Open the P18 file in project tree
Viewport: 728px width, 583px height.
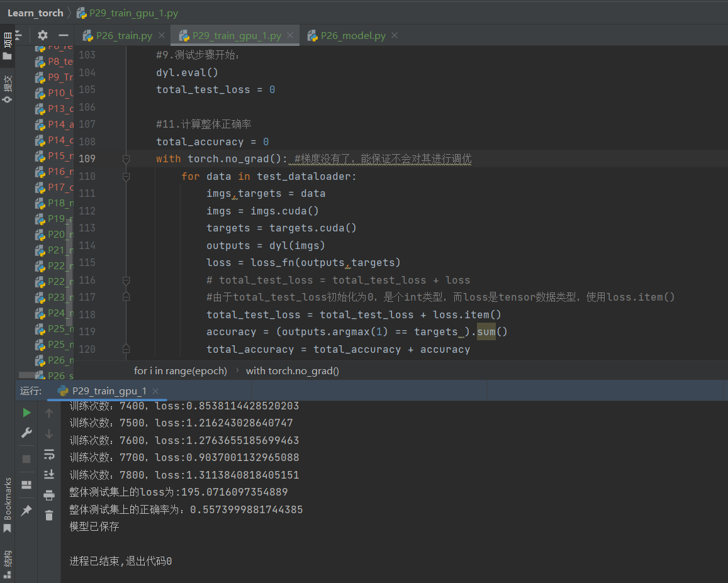[x=54, y=203]
